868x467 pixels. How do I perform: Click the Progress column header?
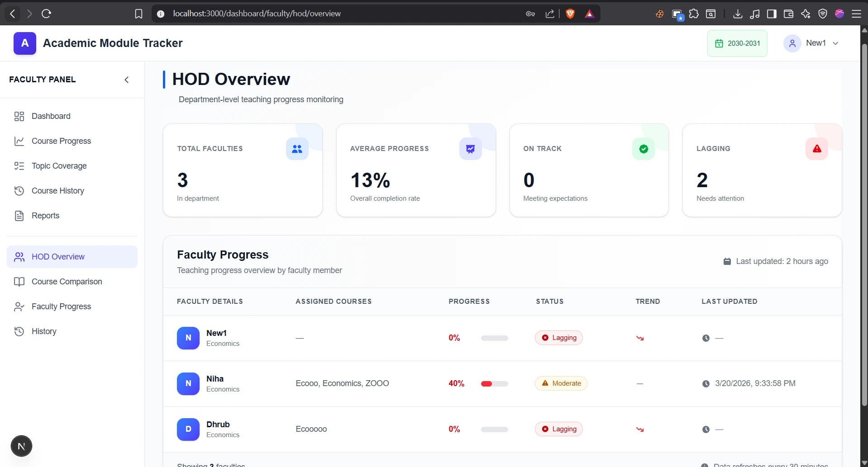(x=469, y=302)
